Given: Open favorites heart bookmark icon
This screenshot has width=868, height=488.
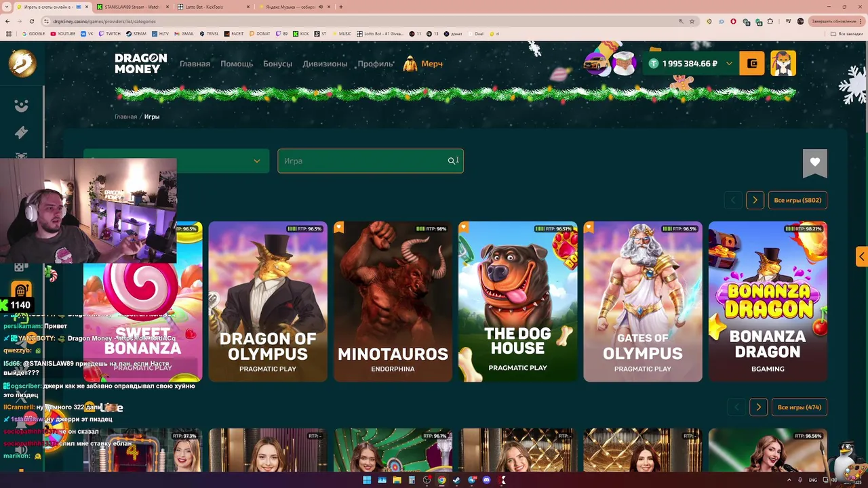Looking at the screenshot, I should tap(815, 163).
